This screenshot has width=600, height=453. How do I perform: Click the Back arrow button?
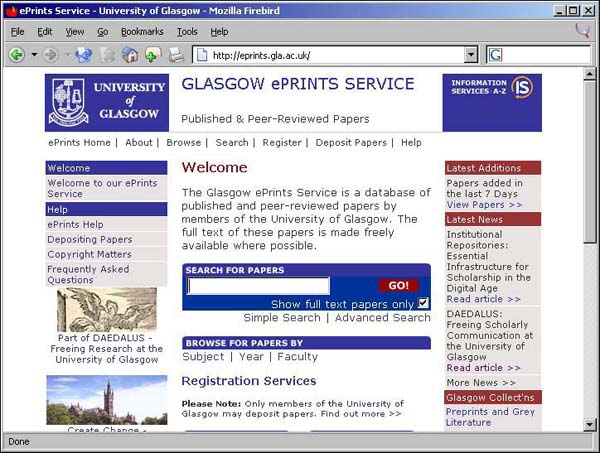point(16,55)
